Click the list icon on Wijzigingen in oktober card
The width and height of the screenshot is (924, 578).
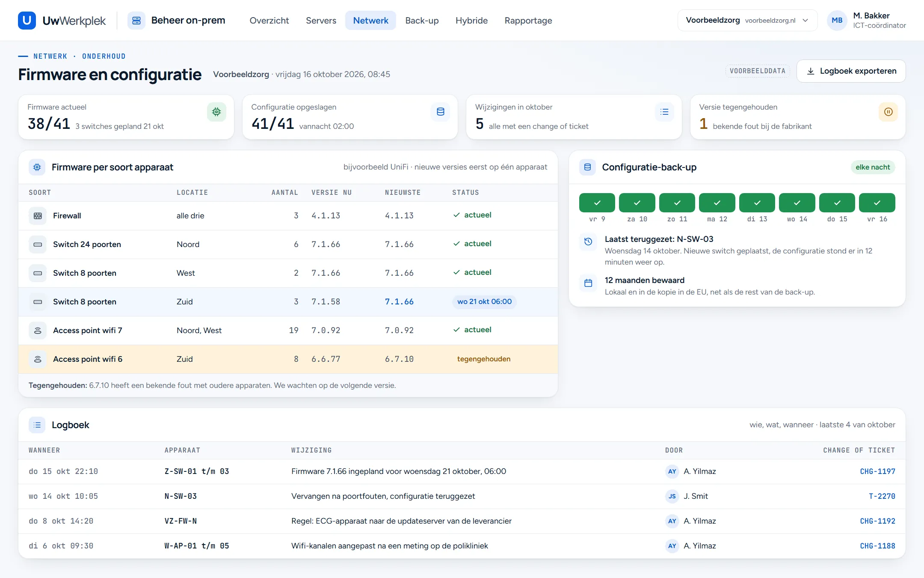pyautogui.click(x=664, y=112)
